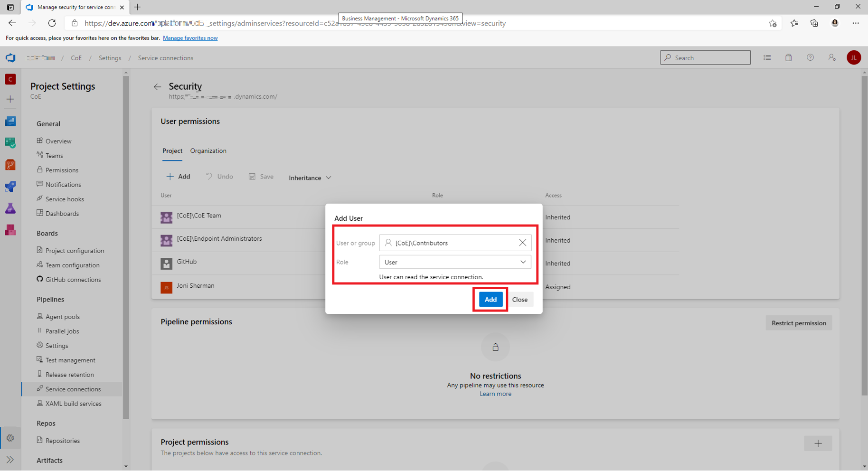The height and width of the screenshot is (471, 868).
Task: Select the Manage security browser tab
Action: point(75,7)
